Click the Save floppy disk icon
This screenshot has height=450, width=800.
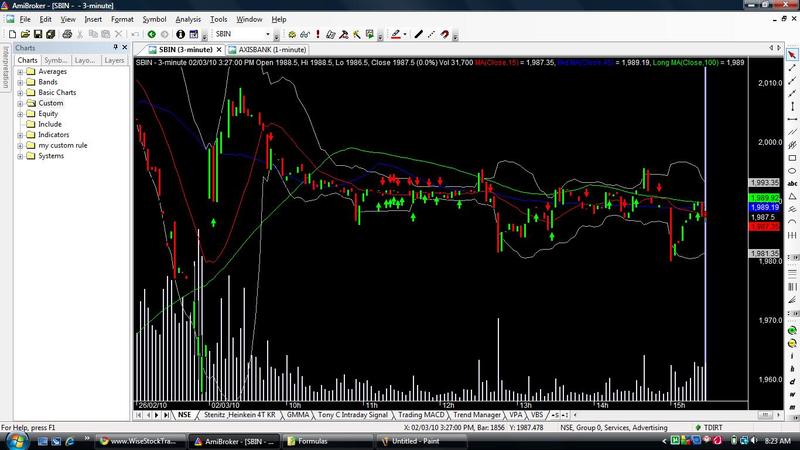(x=38, y=34)
